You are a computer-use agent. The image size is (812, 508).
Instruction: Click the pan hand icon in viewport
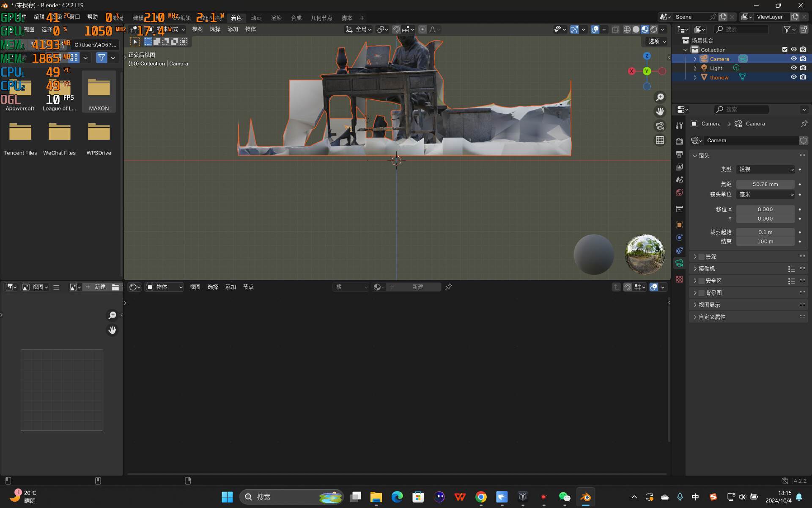660,111
